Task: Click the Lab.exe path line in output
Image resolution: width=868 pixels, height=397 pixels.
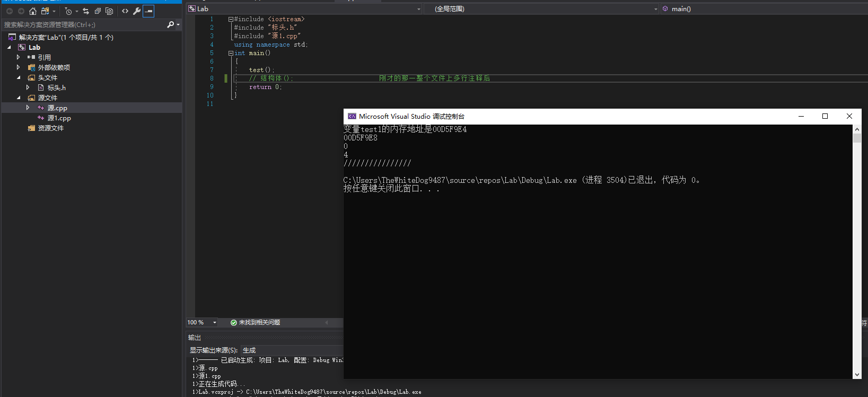Action: [x=306, y=392]
